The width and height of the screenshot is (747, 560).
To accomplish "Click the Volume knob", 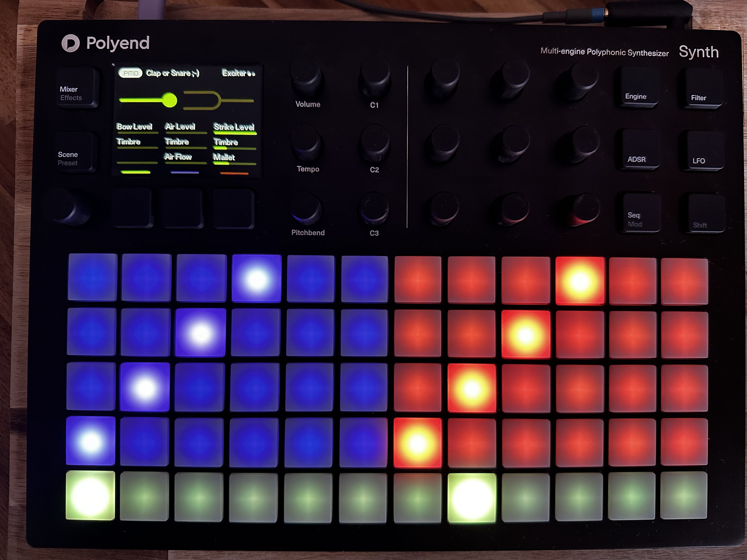I will (307, 77).
